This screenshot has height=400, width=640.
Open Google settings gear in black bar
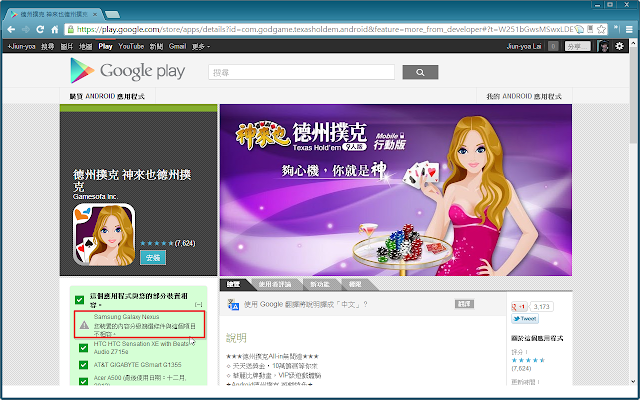620,46
